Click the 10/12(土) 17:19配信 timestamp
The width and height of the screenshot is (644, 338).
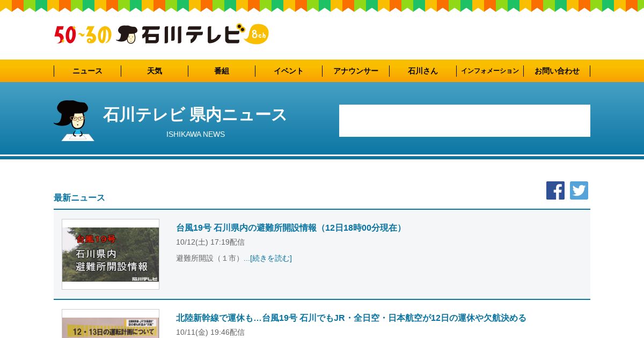pyautogui.click(x=210, y=242)
